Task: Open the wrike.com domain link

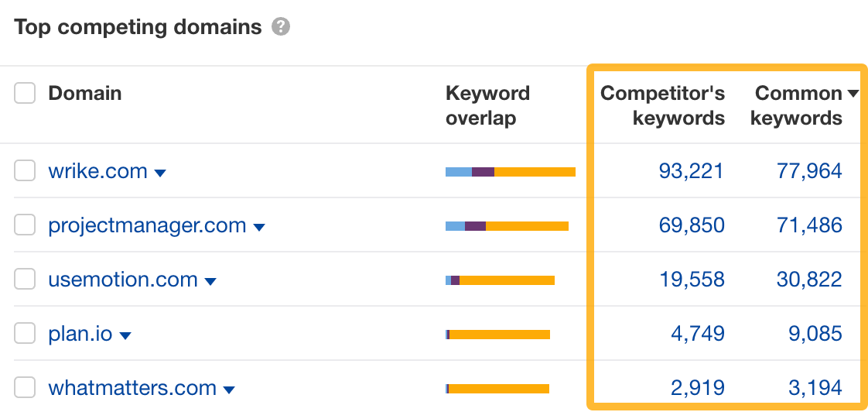Action: coord(98,171)
